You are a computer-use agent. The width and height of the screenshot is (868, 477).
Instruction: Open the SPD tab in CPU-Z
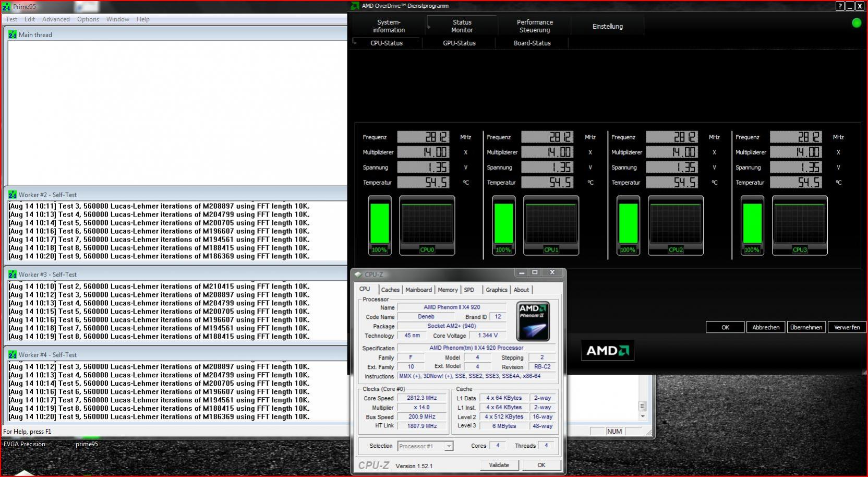pyautogui.click(x=469, y=290)
